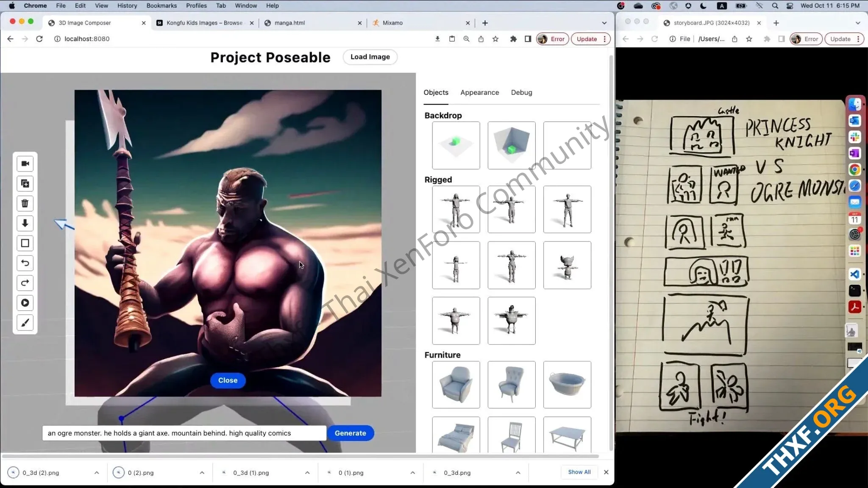The image size is (868, 488).
Task: Switch to the Appearance tab
Action: (479, 92)
